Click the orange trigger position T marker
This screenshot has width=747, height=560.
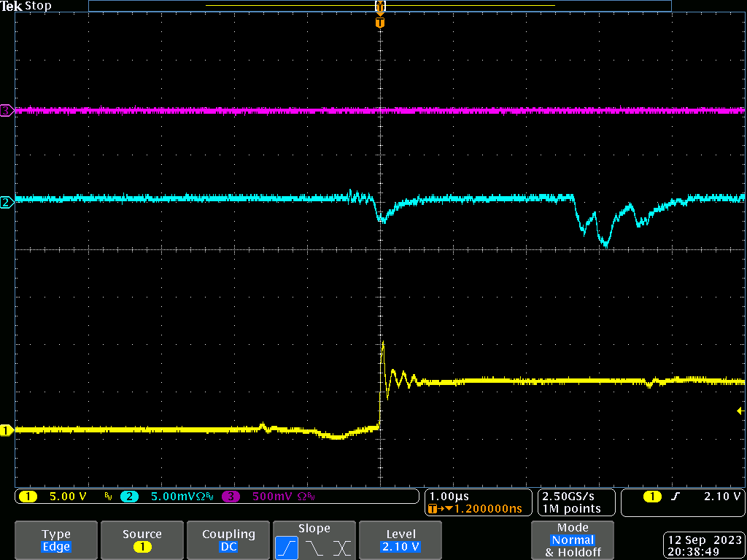379,23
